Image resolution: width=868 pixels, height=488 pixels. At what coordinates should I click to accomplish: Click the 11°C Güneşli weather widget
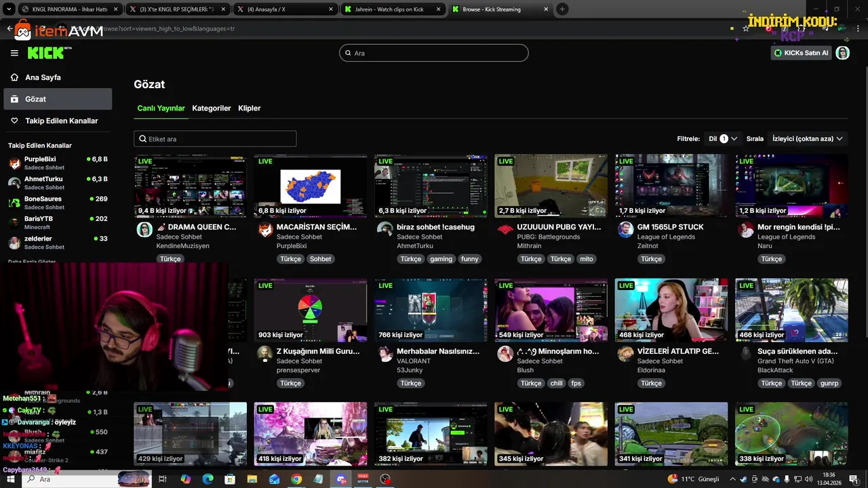click(x=693, y=479)
